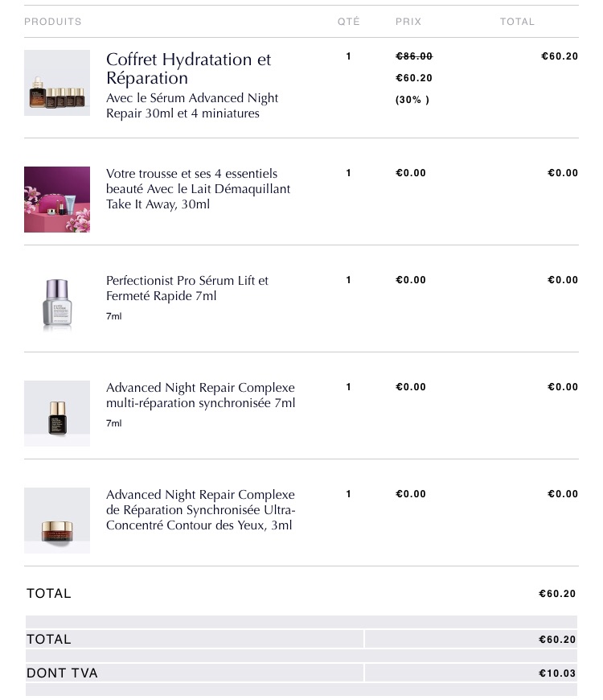Select the Advanced Night Repair 7ml image
Viewport: 603px width, 700px height.
click(x=57, y=414)
